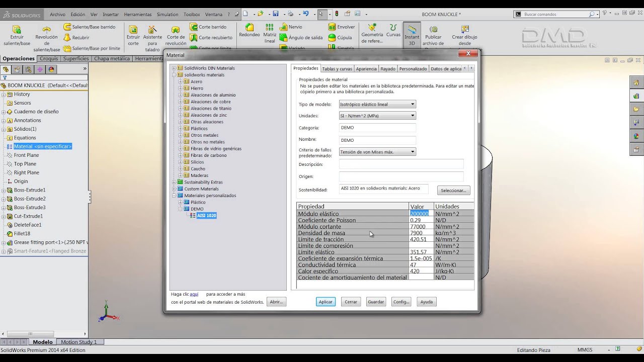Expand the FeatureManager panel chevrons
The width and height of the screenshot is (644, 362).
coord(85,69)
